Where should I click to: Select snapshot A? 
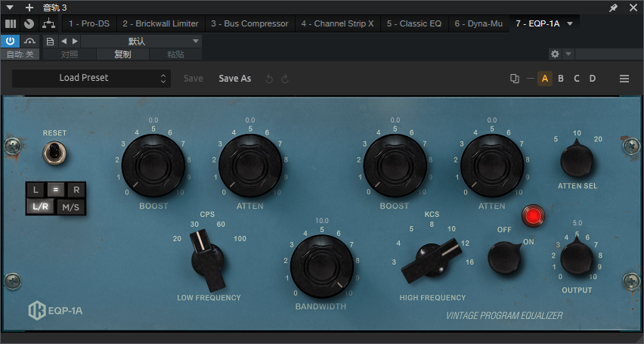[545, 79]
